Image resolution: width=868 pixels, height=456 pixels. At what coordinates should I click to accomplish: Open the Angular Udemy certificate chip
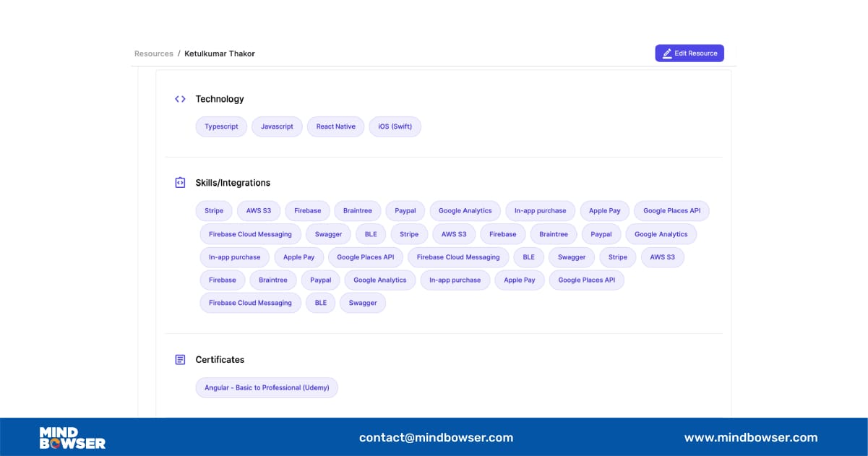pos(267,387)
